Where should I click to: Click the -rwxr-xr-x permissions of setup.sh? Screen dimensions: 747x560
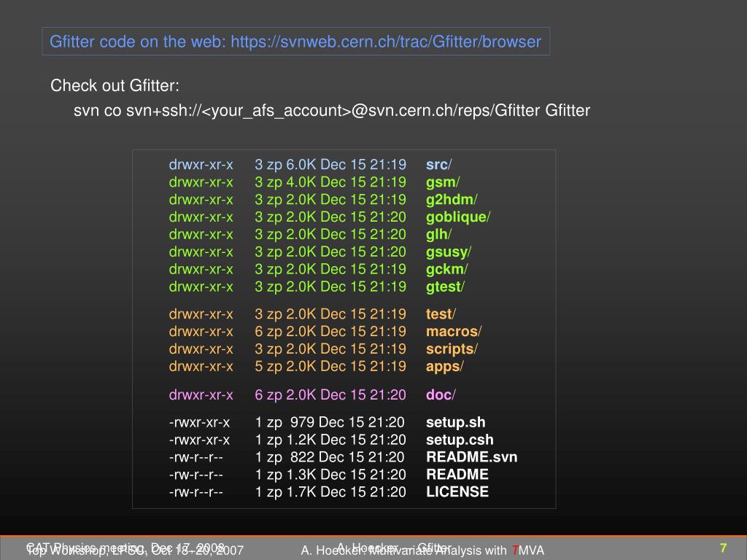199,422
